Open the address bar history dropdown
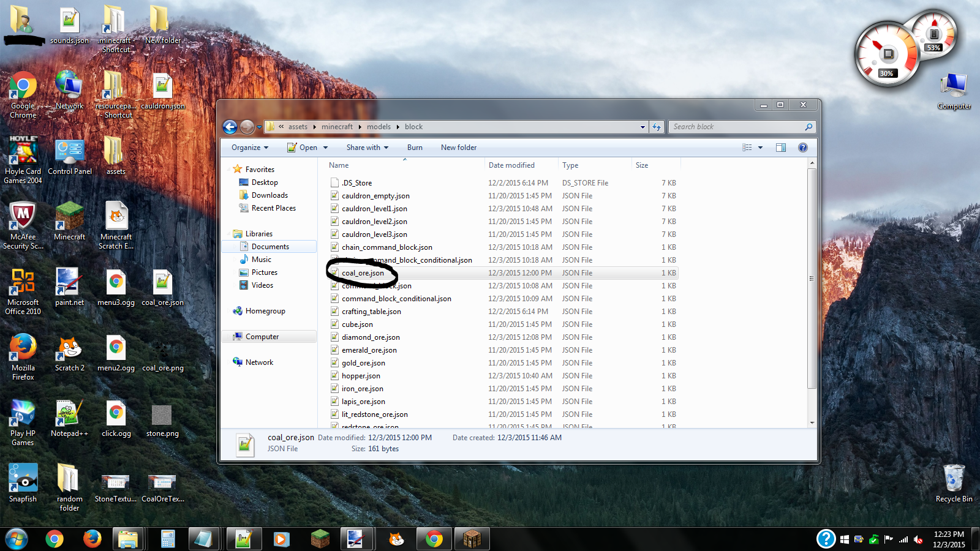This screenshot has height=551, width=980. tap(643, 127)
